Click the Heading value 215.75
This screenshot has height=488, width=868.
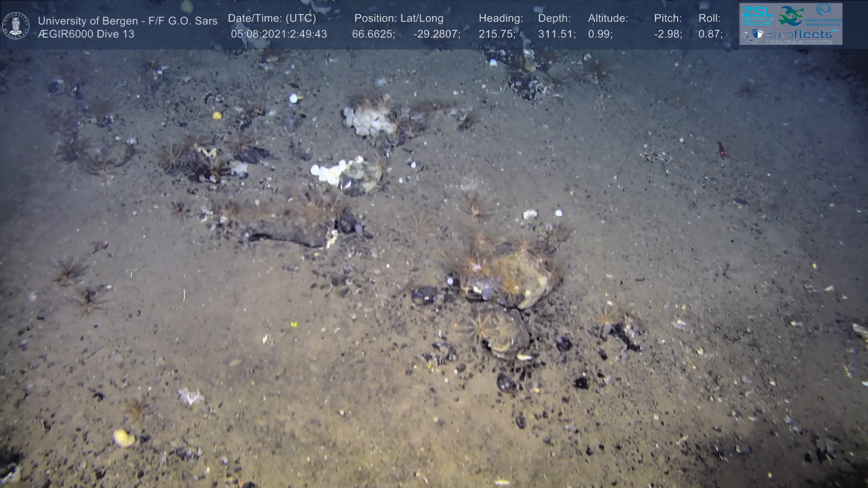point(497,34)
